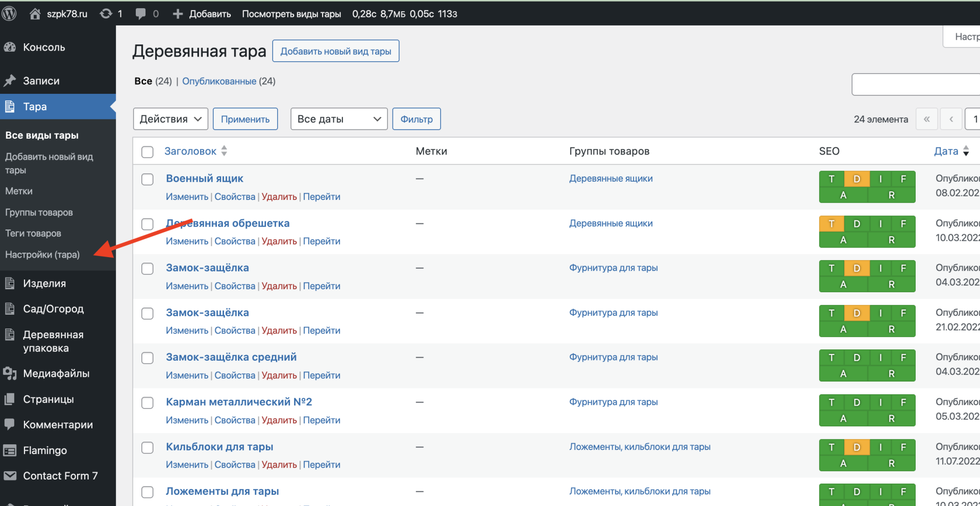Click the Изделия menu icon
Image resolution: width=980 pixels, height=506 pixels.
10,283
